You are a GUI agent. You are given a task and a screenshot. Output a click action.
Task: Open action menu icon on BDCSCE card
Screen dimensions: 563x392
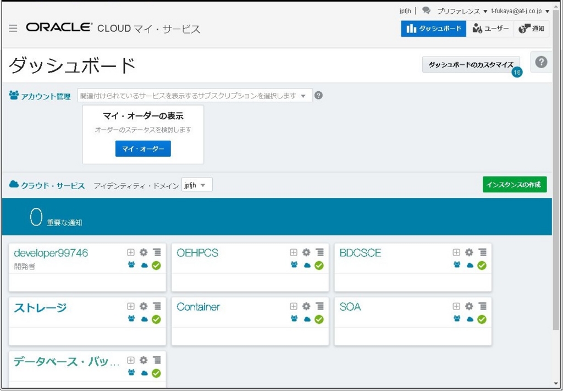pos(483,252)
